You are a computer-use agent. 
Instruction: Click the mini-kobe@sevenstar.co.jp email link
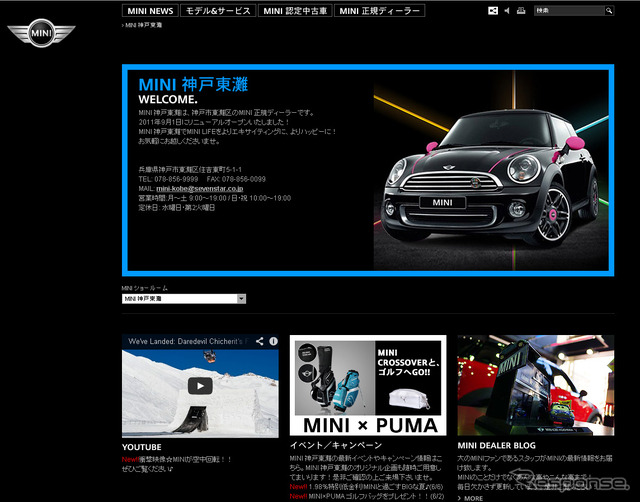(200, 189)
